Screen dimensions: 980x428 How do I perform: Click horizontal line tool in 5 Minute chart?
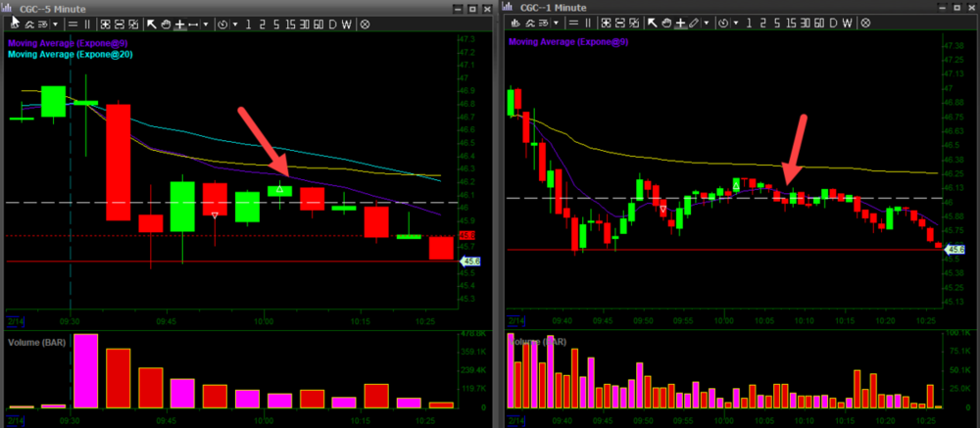[x=192, y=24]
